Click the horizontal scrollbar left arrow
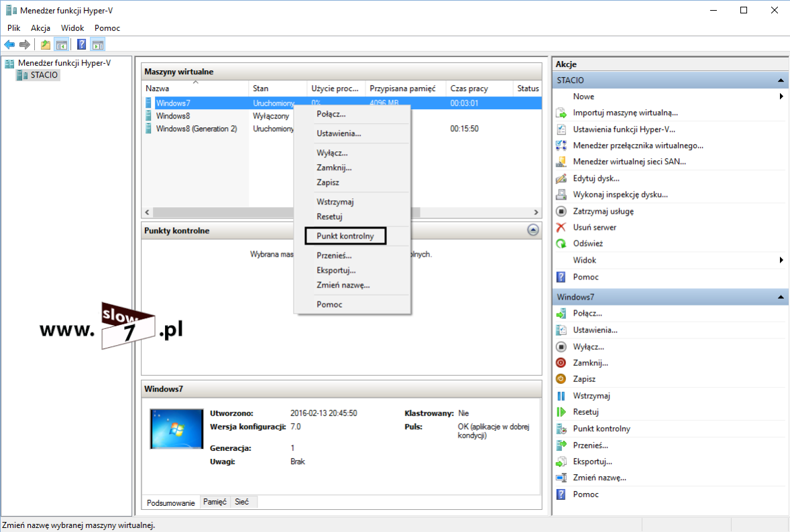The image size is (790, 532). pyautogui.click(x=147, y=212)
